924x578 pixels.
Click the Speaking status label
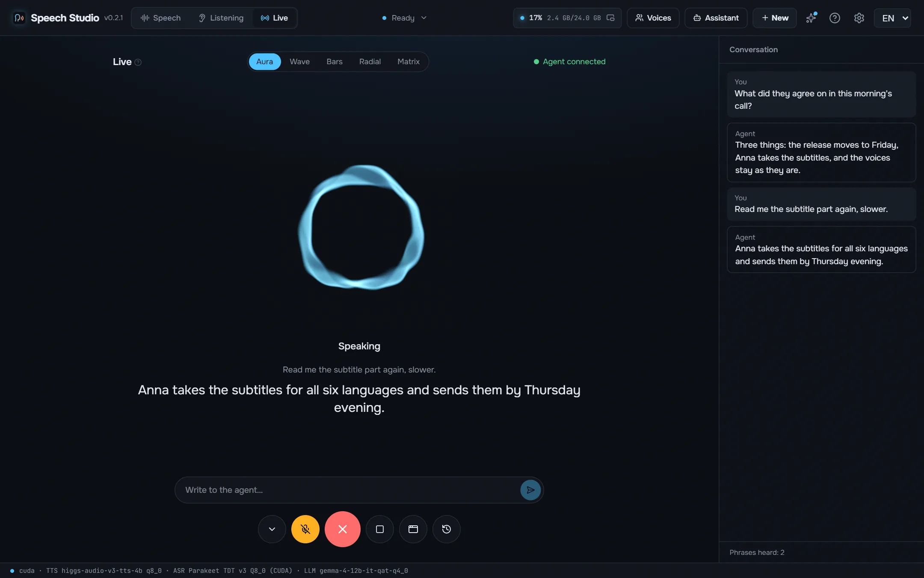tap(359, 346)
